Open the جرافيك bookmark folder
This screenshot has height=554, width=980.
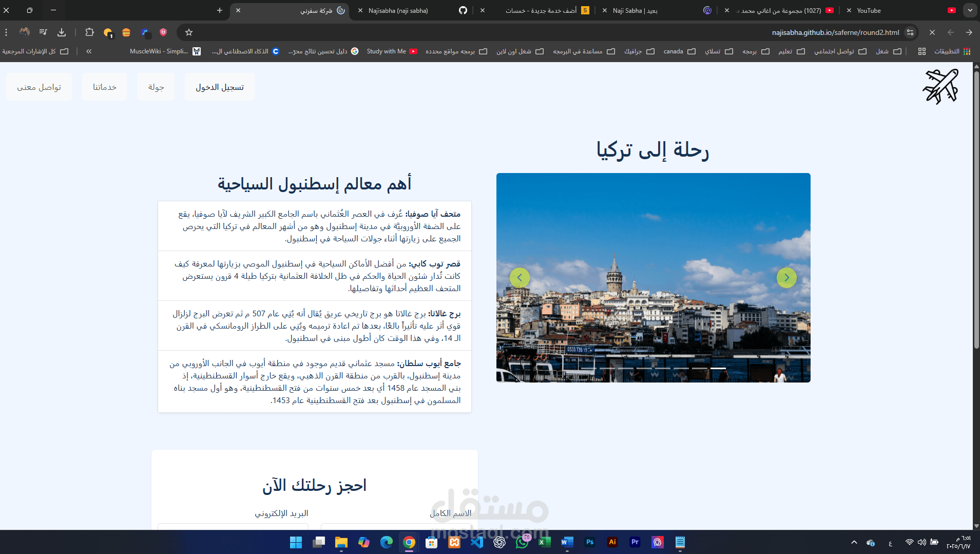(x=639, y=51)
